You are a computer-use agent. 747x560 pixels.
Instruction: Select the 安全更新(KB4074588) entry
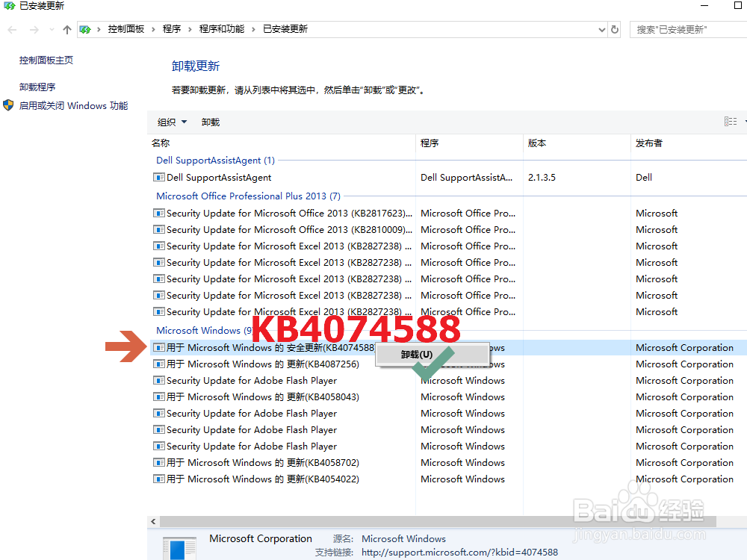tap(270, 348)
